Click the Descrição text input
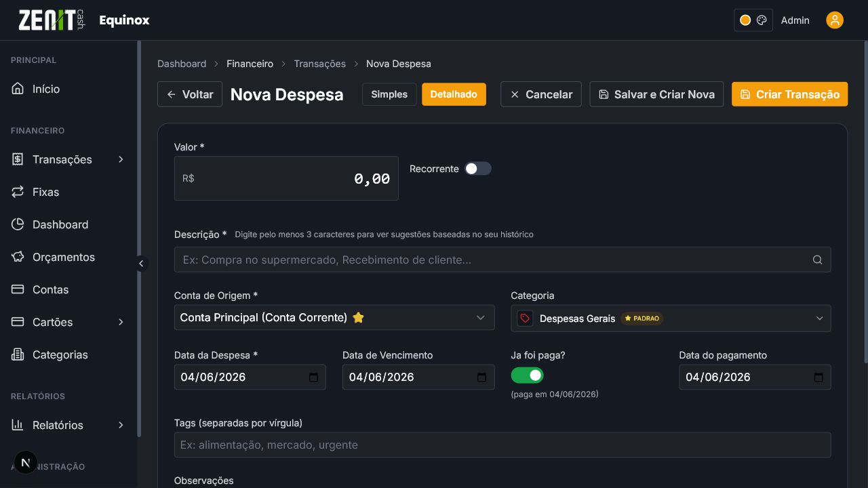 click(502, 260)
